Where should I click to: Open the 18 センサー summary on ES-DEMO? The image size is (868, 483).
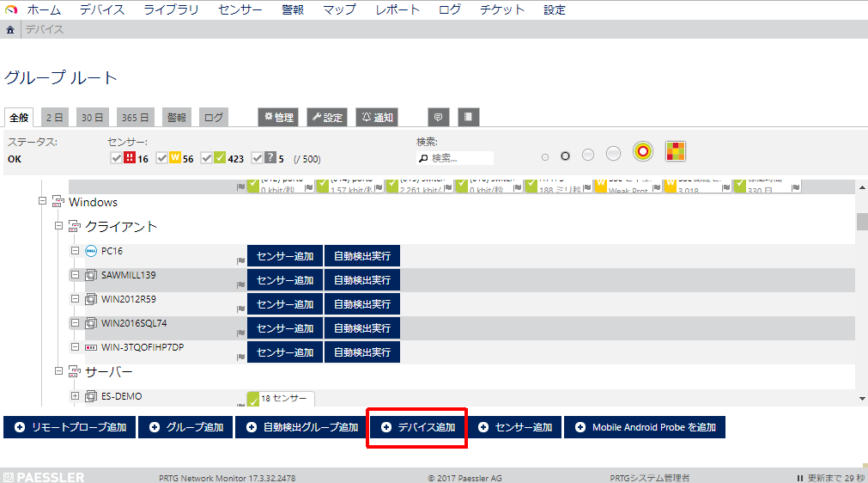click(281, 398)
